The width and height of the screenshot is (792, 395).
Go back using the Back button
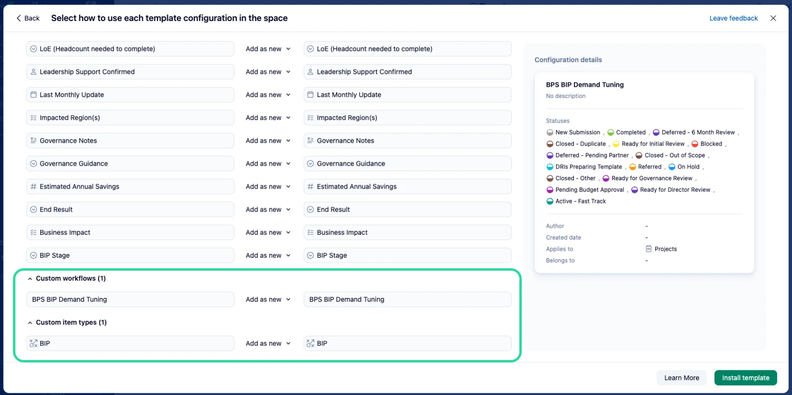coord(28,18)
